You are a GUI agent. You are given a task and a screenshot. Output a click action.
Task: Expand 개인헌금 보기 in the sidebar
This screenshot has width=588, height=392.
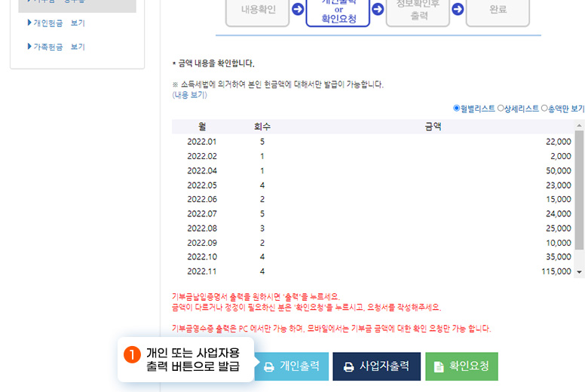point(56,23)
